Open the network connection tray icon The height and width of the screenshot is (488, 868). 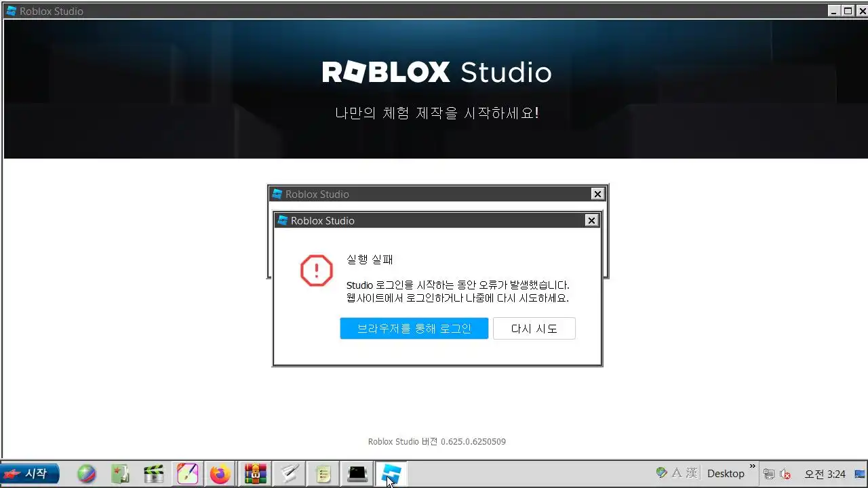pyautogui.click(x=769, y=474)
